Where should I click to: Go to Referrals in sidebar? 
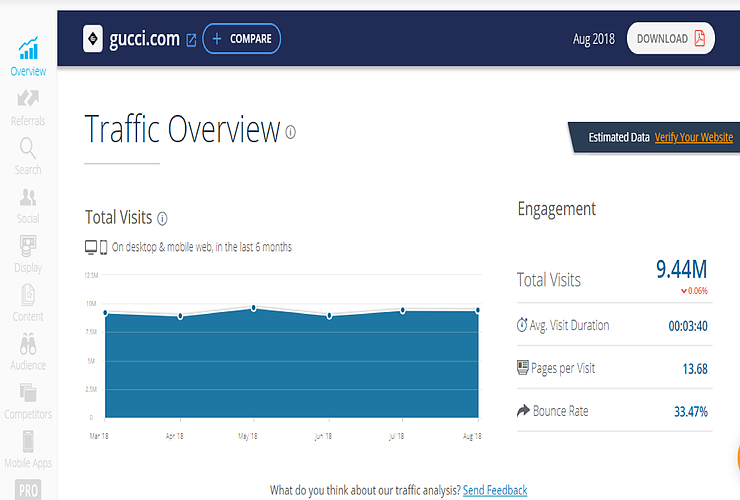point(28,105)
